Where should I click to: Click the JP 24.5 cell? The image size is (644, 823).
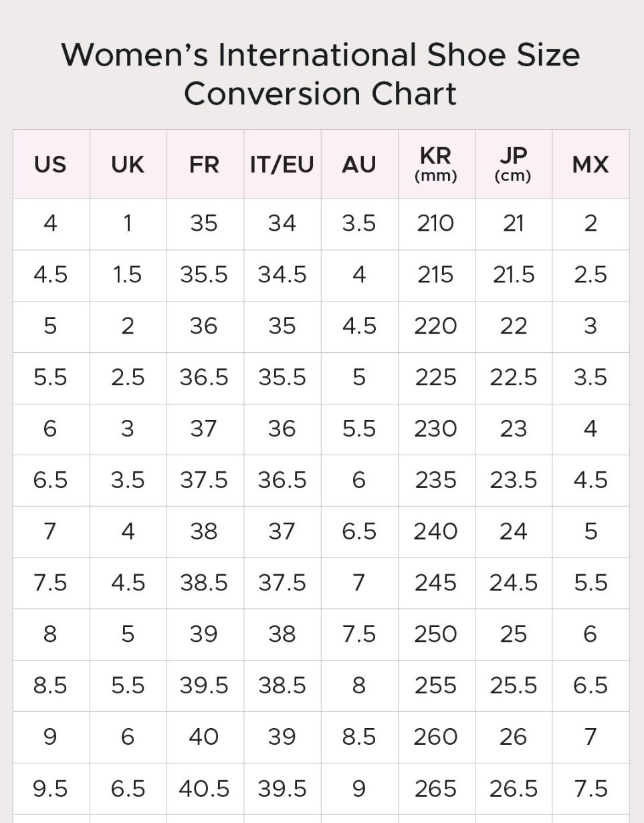point(514,583)
